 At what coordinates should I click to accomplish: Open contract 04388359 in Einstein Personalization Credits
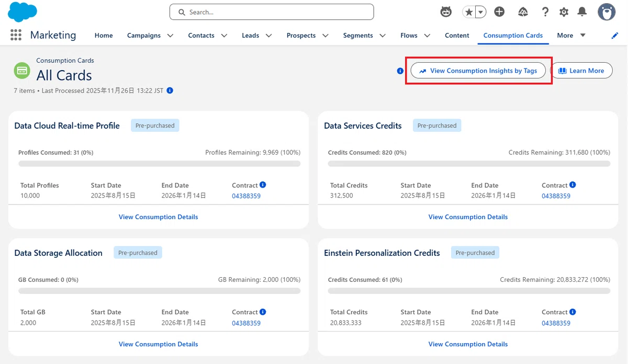[556, 323]
